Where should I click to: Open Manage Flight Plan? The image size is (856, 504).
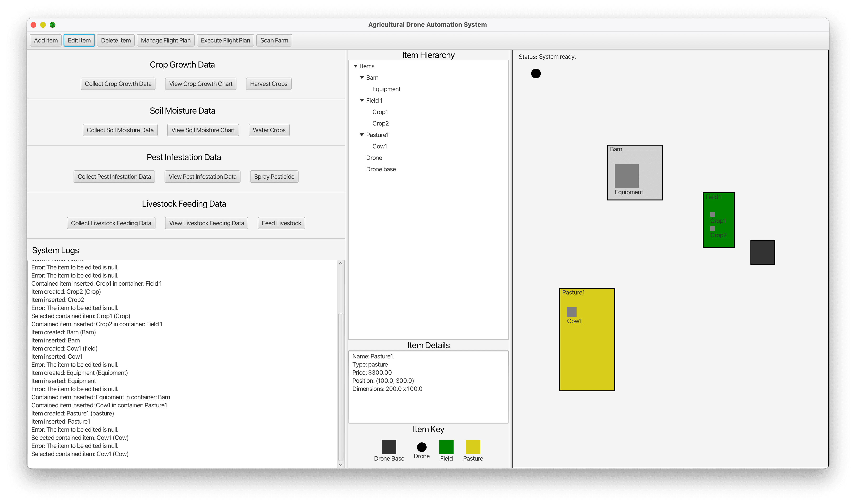coord(166,40)
